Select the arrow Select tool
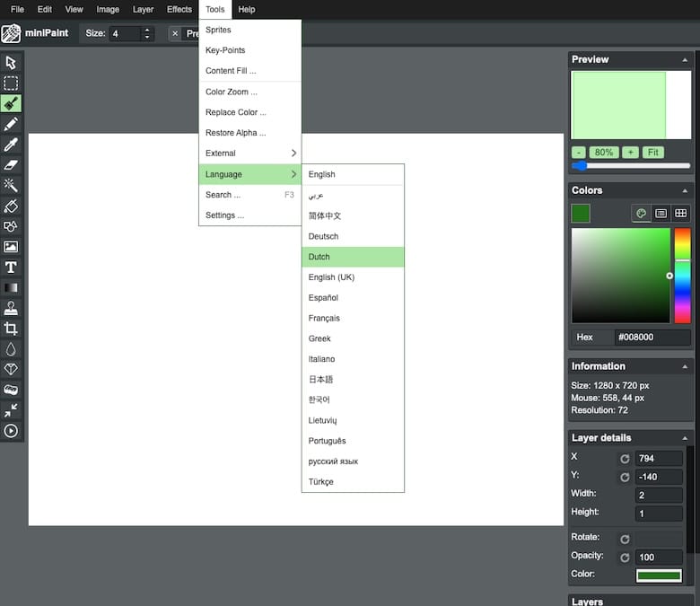Screen dimensions: 700x606 coord(11,63)
